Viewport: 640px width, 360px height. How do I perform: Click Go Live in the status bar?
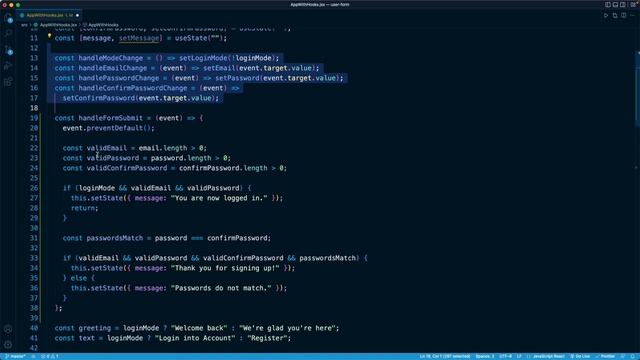click(580, 356)
